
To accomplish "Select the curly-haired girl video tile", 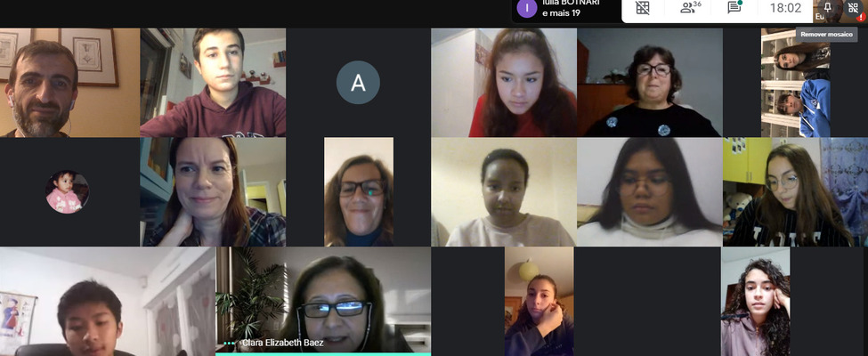I will 756,301.
